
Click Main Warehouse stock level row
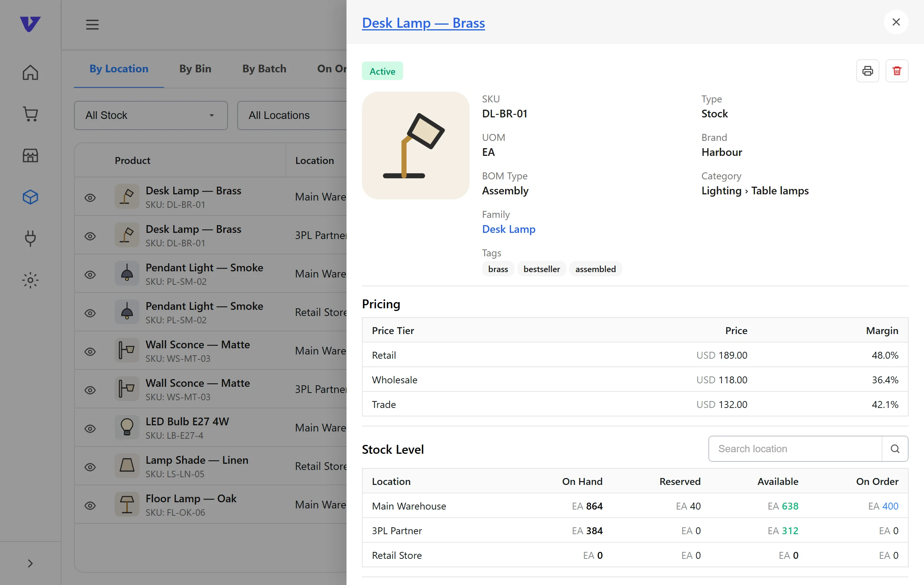(635, 506)
